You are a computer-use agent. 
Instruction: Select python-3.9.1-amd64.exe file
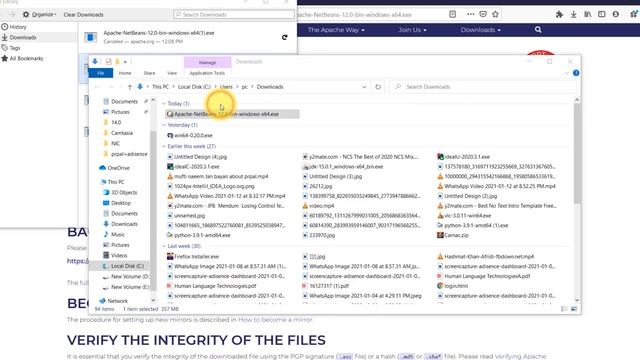click(x=199, y=235)
